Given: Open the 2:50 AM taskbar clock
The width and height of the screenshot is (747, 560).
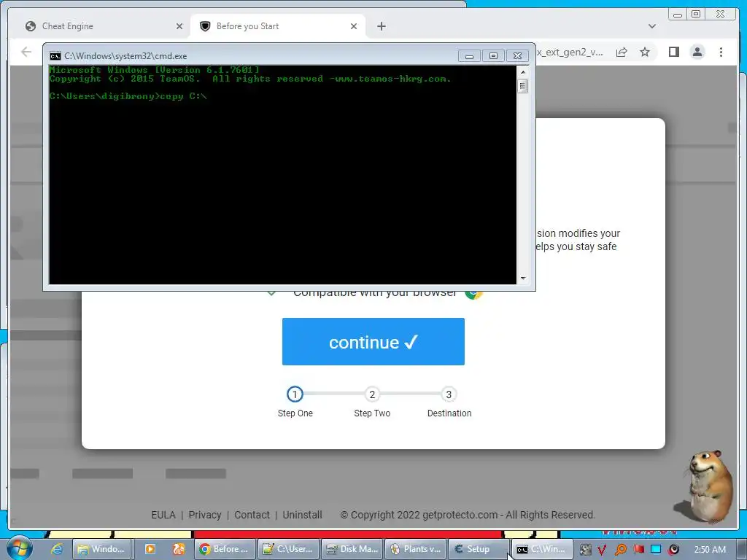Looking at the screenshot, I should [710, 550].
